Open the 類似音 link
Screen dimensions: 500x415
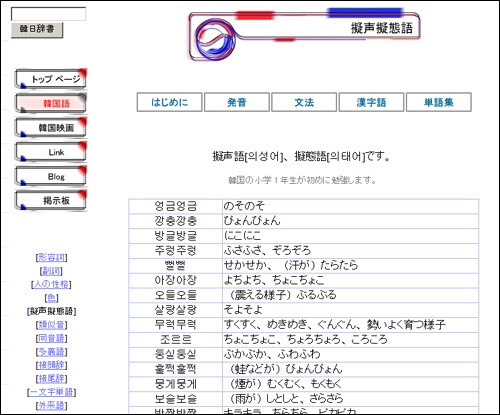tap(51, 325)
